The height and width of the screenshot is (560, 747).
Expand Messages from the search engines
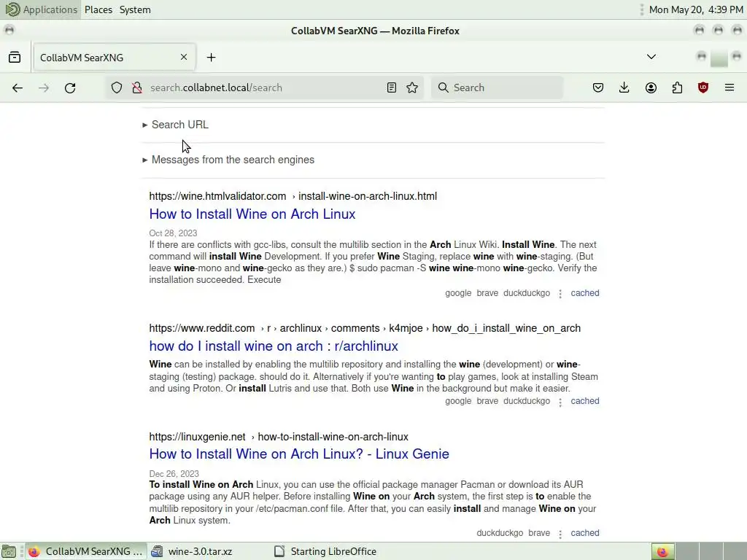click(228, 160)
